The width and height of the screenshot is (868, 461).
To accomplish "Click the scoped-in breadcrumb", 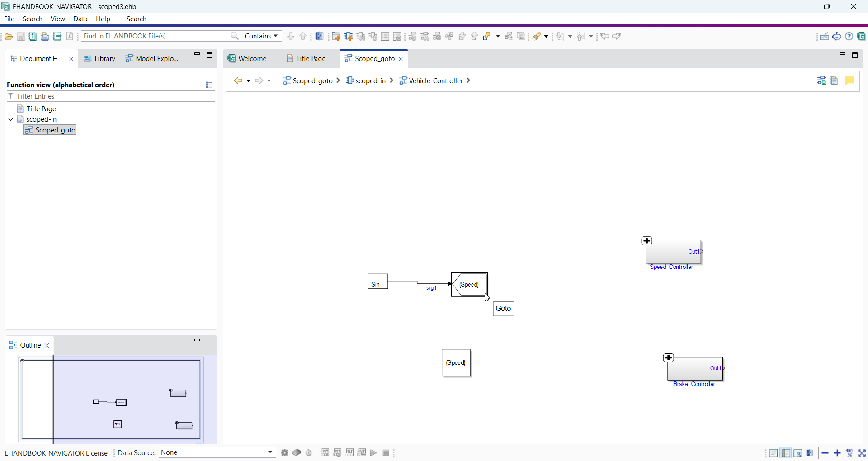I will point(366,81).
